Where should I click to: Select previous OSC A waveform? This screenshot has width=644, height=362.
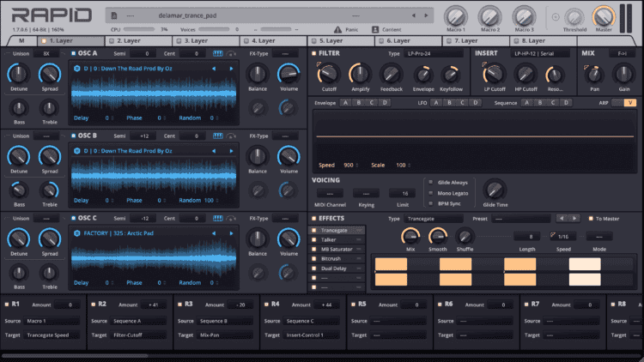(214, 69)
